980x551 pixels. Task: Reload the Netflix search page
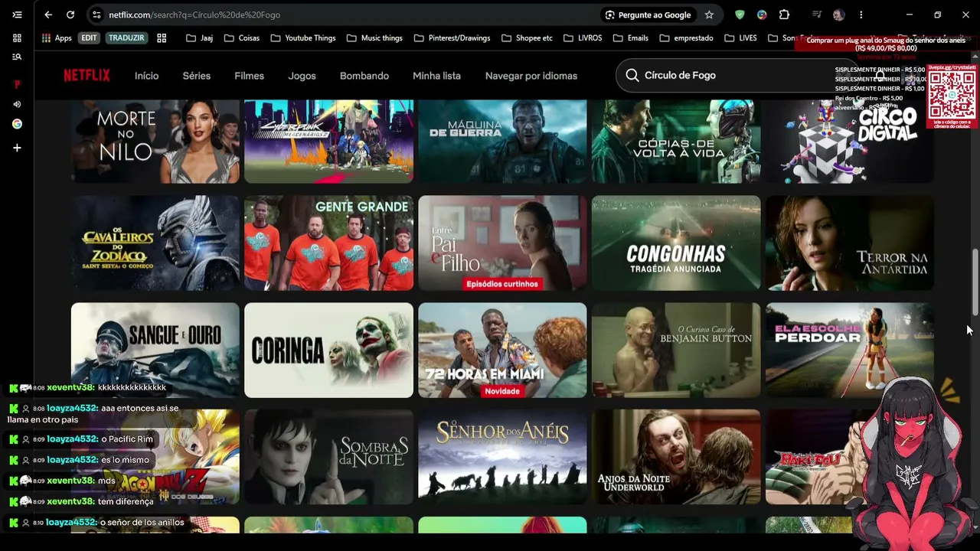tap(70, 15)
